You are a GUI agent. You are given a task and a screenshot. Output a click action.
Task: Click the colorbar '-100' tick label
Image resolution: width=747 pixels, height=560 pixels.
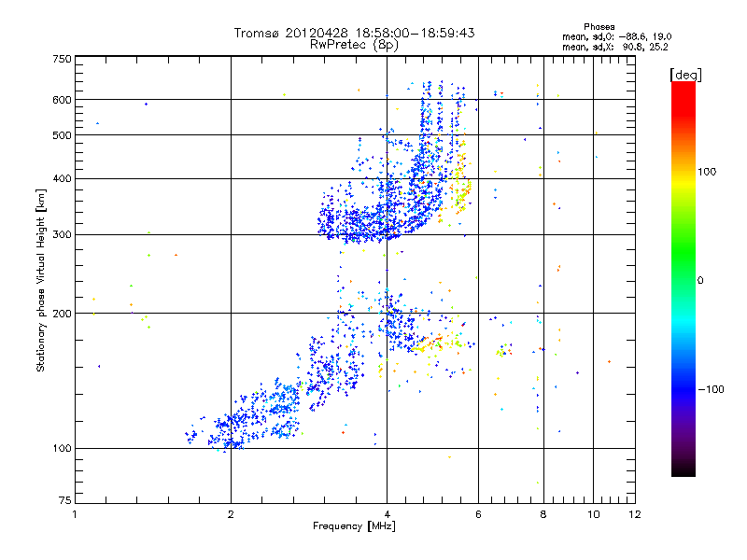click(712, 389)
